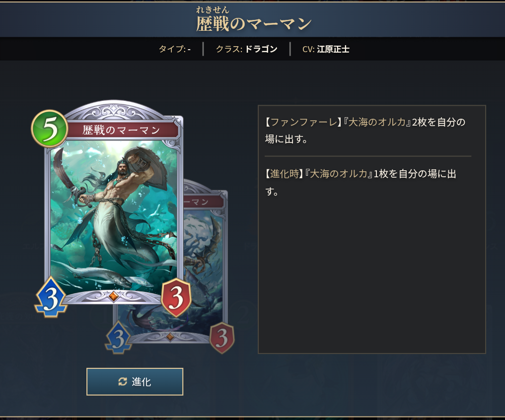The height and width of the screenshot is (420, 505).
Task: Click the クラス: ドラゴン label
Action: click(x=247, y=49)
